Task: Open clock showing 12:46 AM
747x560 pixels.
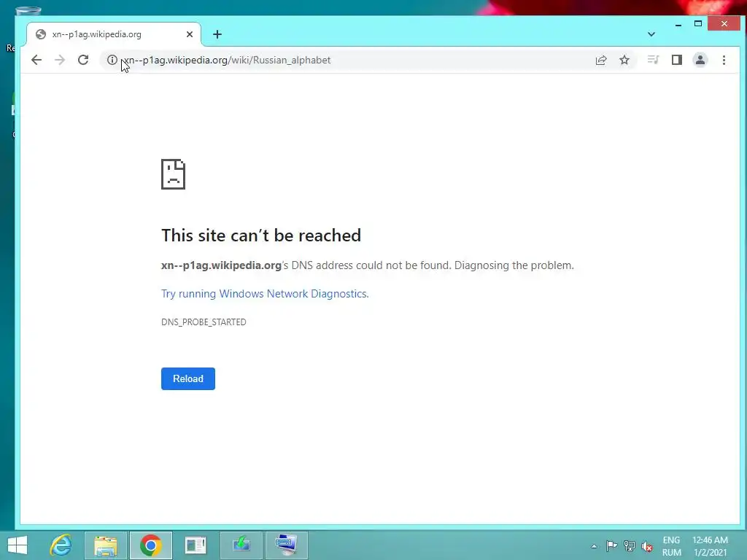Action: pyautogui.click(x=711, y=546)
